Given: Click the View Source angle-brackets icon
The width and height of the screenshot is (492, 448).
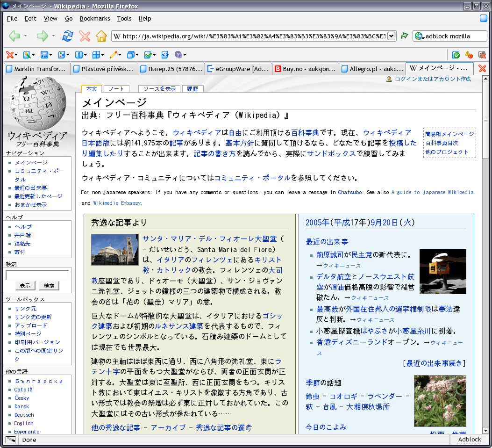Looking at the screenshot, I should (x=165, y=55).
